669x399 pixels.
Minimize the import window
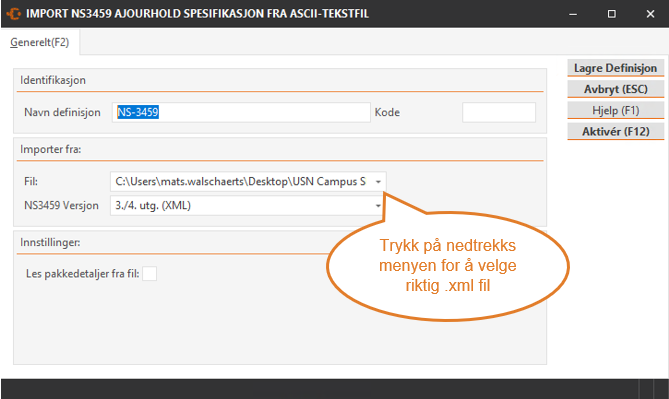573,14
